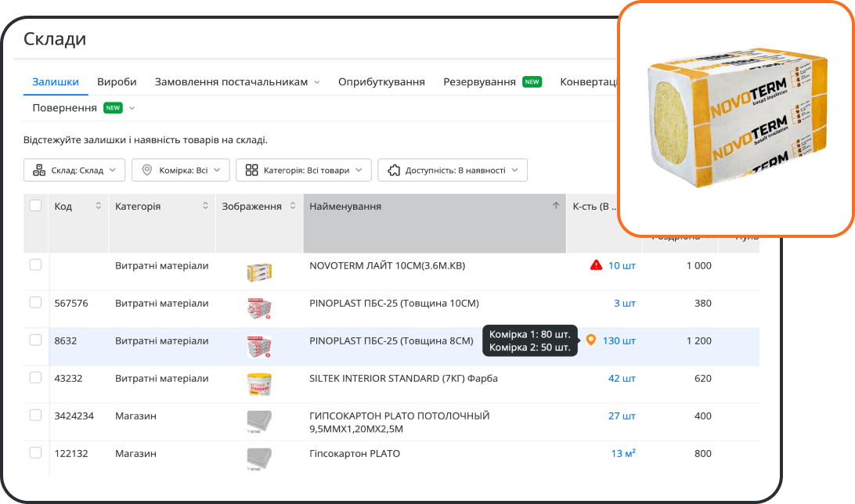Open the Повернення tab dropdown chevron
Viewport: 855px width, 504px height.
click(132, 108)
